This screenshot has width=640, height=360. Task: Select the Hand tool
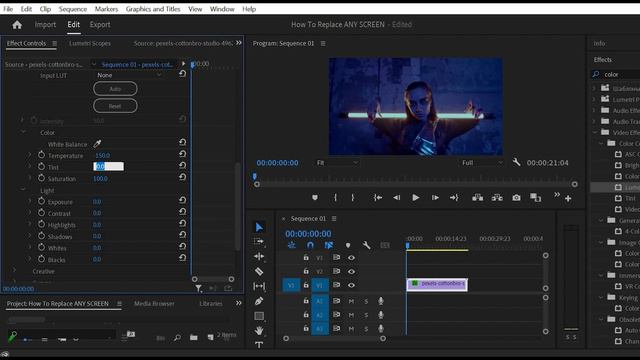(259, 331)
